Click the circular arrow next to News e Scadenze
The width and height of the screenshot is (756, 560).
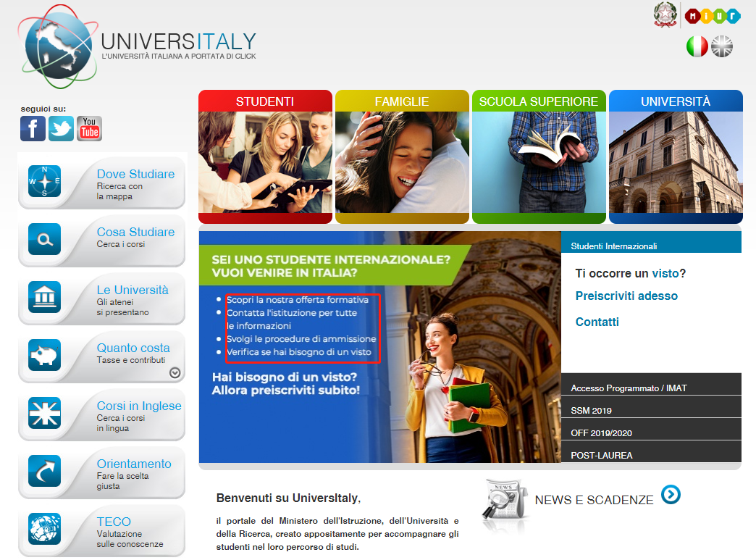tap(671, 494)
